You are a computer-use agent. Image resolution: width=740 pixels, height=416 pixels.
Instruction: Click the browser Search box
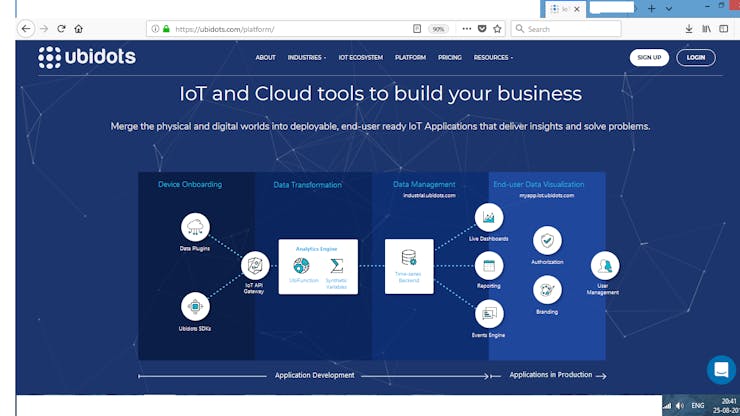(x=566, y=29)
